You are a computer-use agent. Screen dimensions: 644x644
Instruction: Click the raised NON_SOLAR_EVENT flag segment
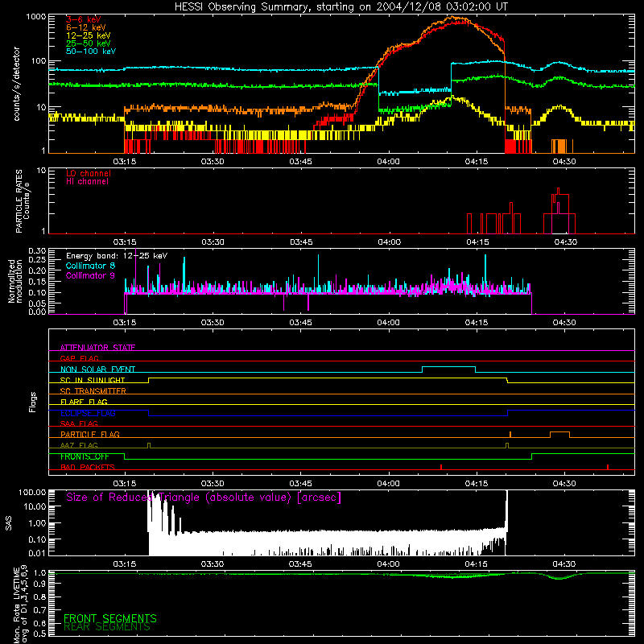[449, 367]
